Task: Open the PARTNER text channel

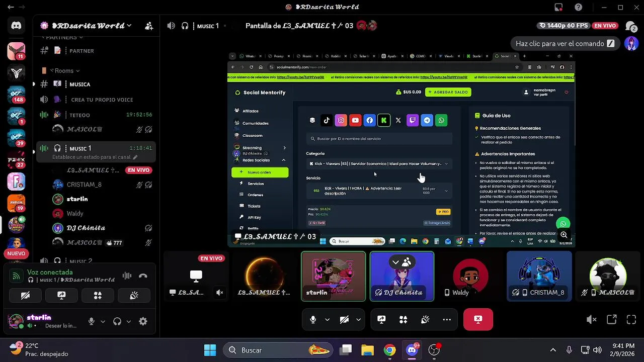Action: coord(96,51)
